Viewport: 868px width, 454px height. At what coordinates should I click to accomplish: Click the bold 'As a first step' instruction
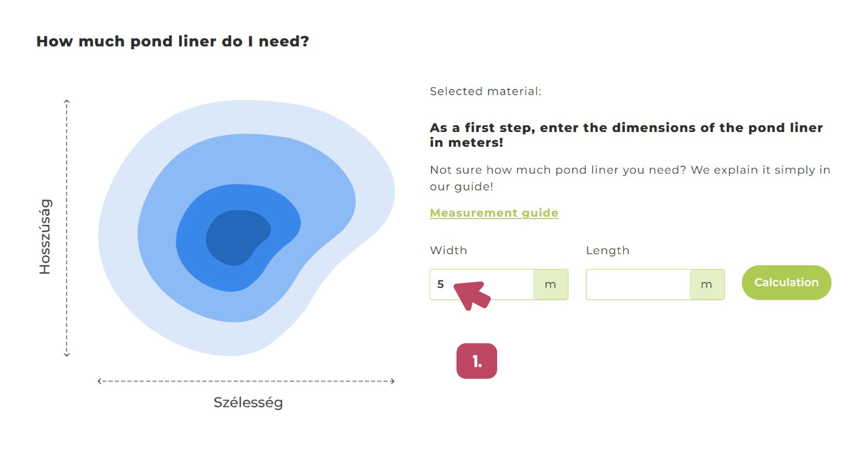[626, 135]
